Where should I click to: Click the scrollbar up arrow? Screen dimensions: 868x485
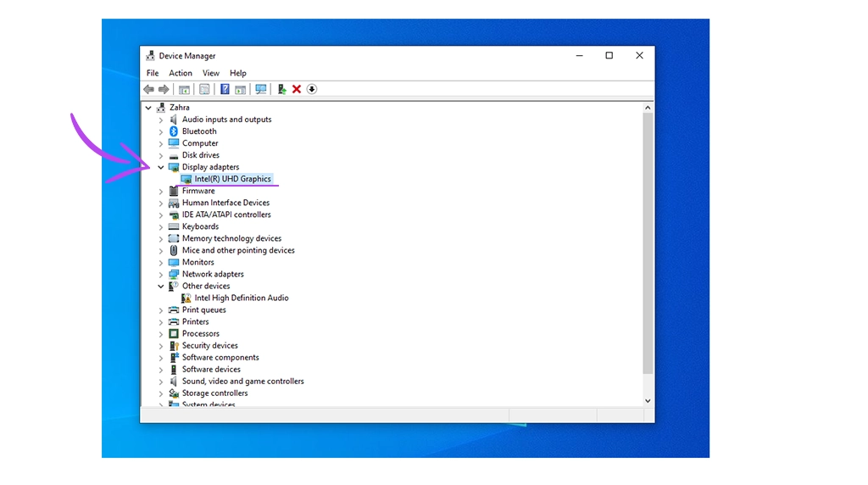pyautogui.click(x=648, y=108)
